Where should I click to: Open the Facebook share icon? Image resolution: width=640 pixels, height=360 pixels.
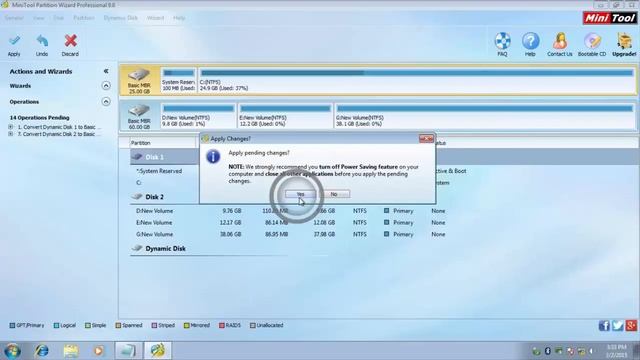tap(604, 325)
